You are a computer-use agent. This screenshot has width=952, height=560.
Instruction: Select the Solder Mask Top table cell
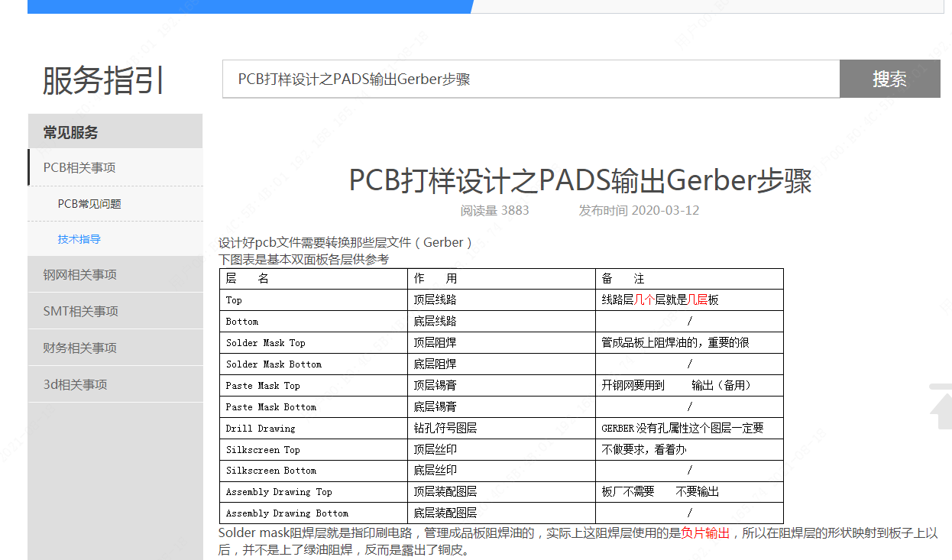point(266,343)
